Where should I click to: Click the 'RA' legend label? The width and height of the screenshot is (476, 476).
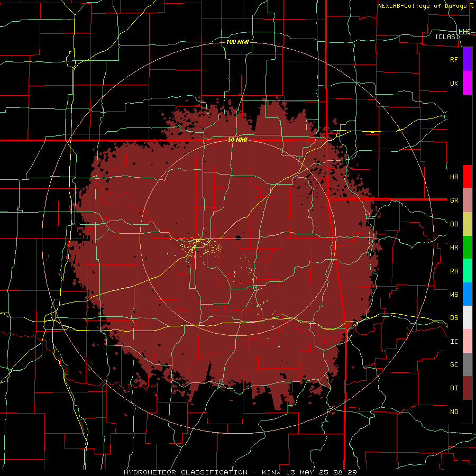point(454,271)
